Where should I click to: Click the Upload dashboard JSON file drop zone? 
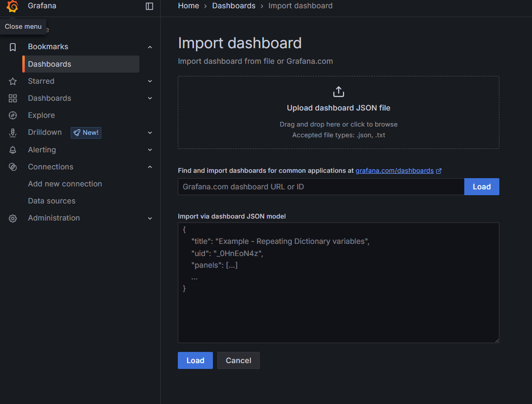click(x=338, y=112)
